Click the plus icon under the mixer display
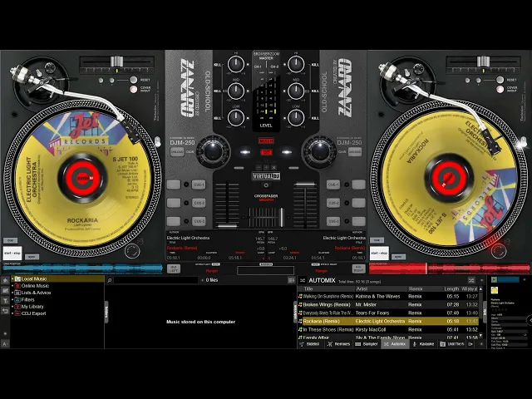532x399 pixels. click(266, 167)
